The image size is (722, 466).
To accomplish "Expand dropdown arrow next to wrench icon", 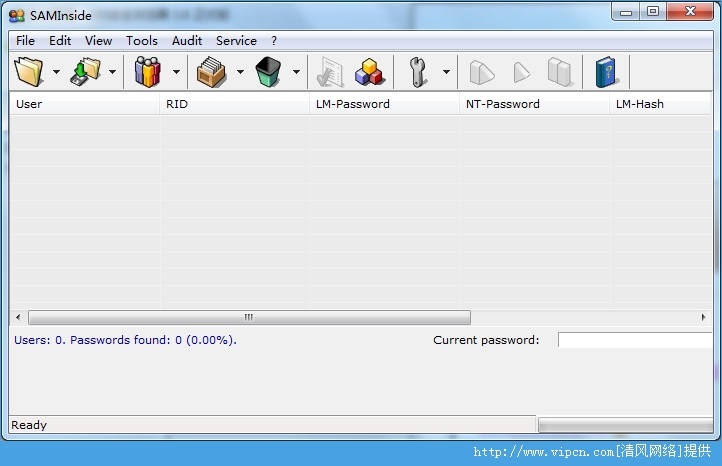I will pyautogui.click(x=446, y=72).
